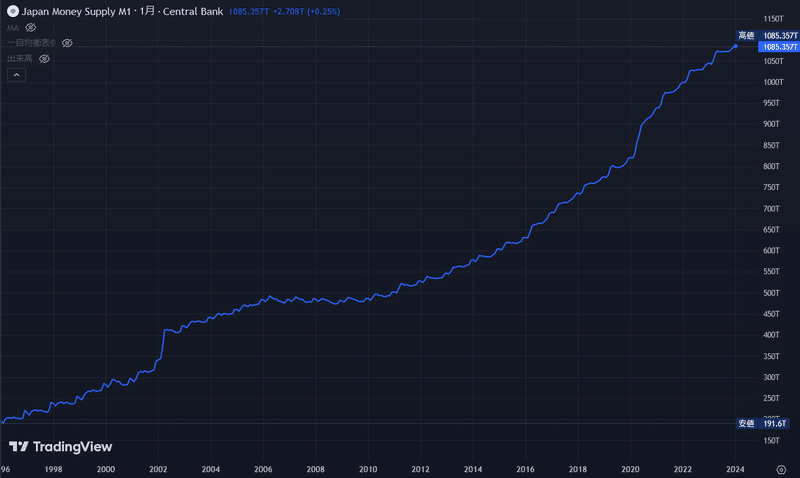800x478 pixels.
Task: Click the 191.6T low value tag
Action: tap(774, 423)
